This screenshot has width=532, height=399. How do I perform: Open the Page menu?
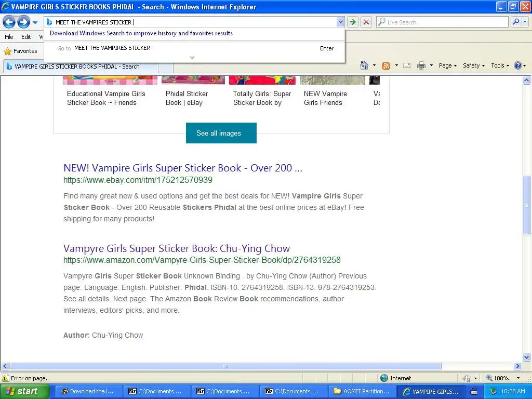coord(447,65)
